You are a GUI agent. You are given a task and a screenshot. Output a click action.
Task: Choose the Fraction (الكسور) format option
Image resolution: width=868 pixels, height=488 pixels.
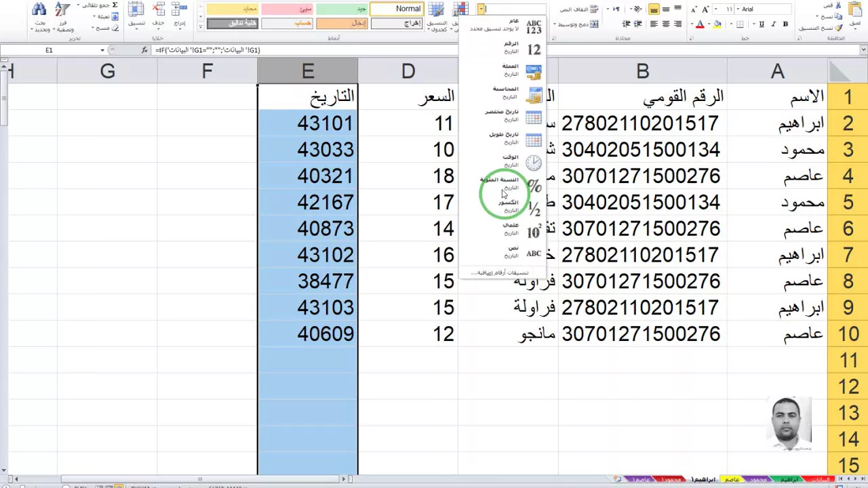click(502, 207)
